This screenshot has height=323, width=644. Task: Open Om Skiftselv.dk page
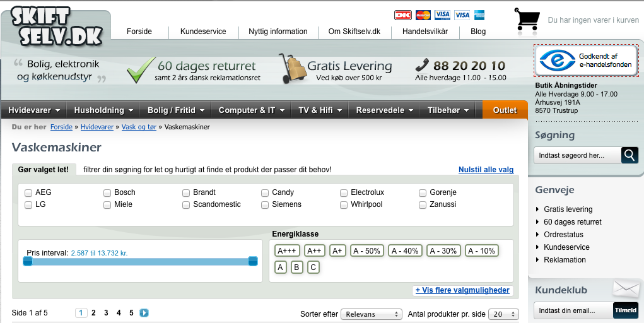(354, 32)
